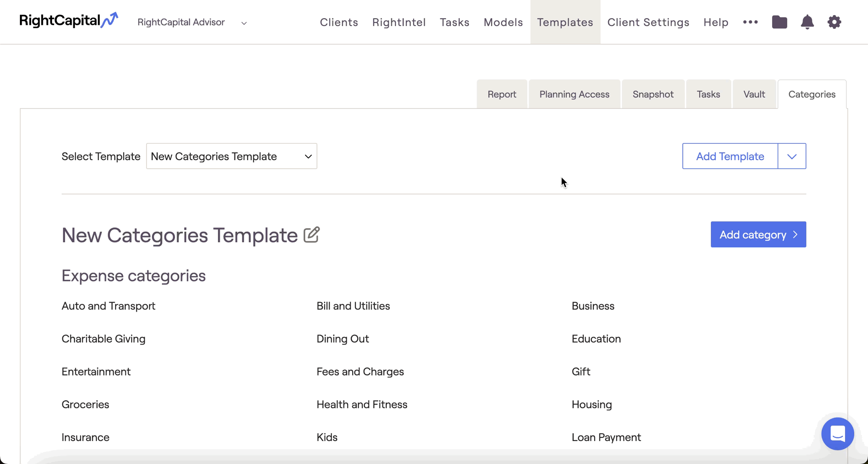
Task: Switch to the Report tab
Action: (502, 94)
